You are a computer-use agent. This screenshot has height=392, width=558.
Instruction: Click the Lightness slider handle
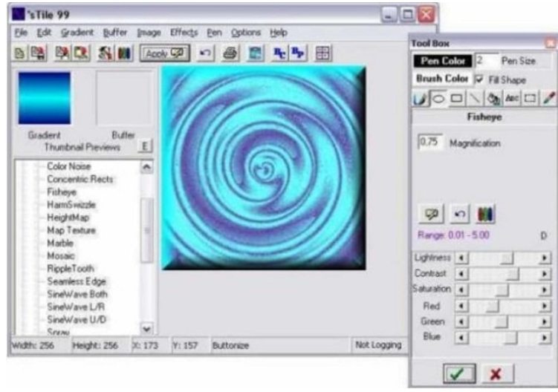coord(507,256)
